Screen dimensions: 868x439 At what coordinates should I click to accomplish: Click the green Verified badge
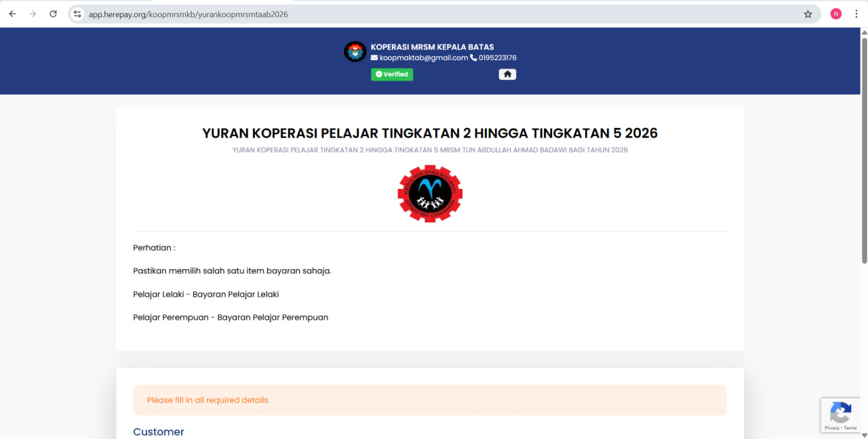(392, 75)
